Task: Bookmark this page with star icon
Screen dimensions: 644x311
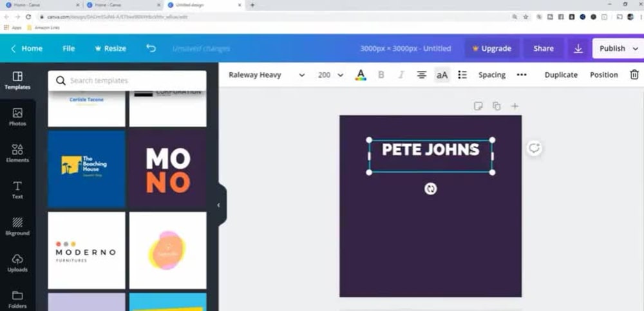Action: click(x=526, y=17)
